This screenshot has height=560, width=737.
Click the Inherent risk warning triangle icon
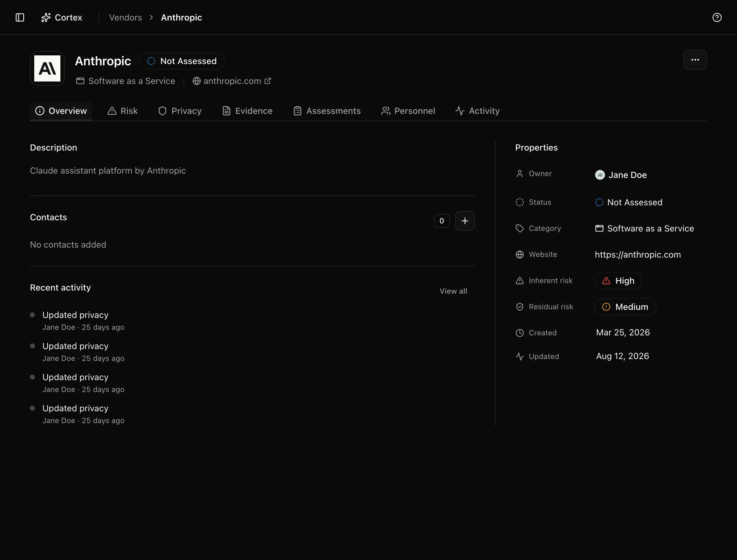click(519, 281)
